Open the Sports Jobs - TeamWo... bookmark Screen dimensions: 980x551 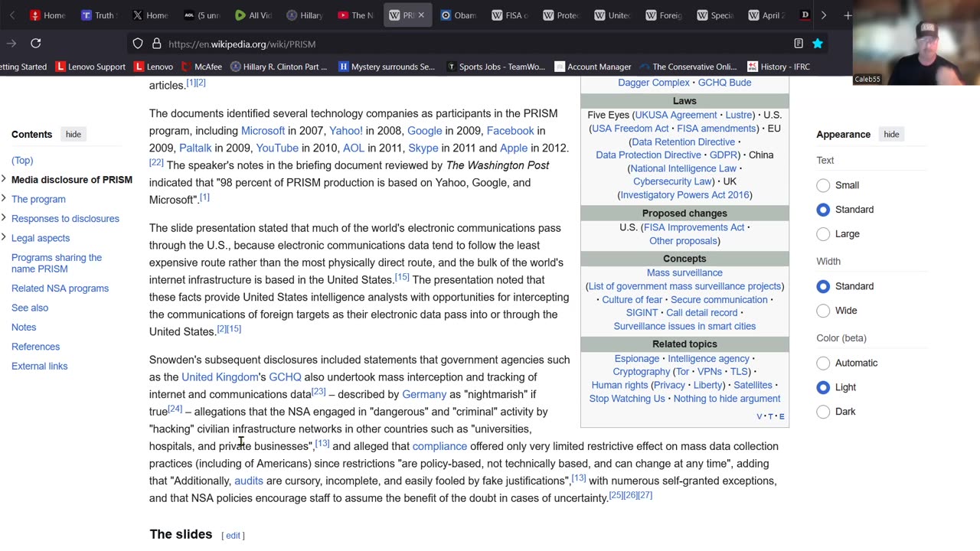tap(496, 67)
